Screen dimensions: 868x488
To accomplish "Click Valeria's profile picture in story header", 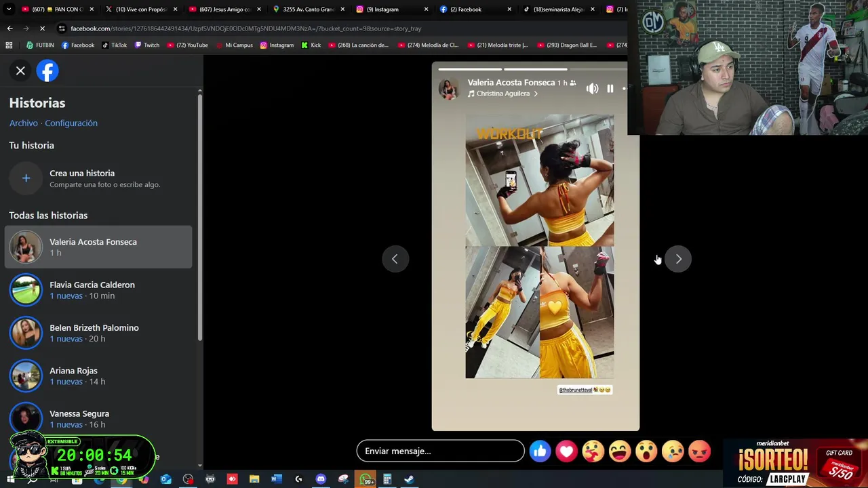I will [x=449, y=88].
